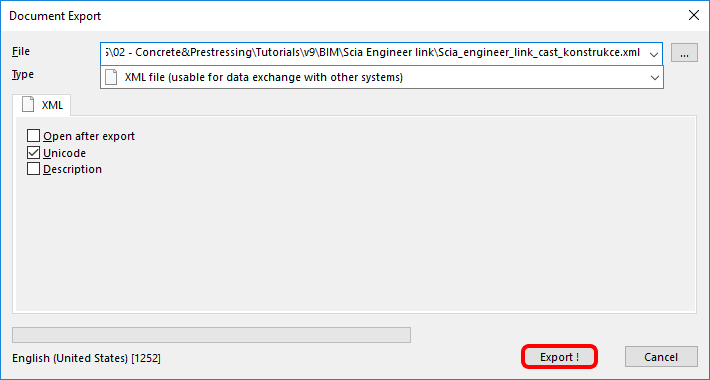Click the page icon on XML tab
This screenshot has width=710, height=380.
point(28,105)
